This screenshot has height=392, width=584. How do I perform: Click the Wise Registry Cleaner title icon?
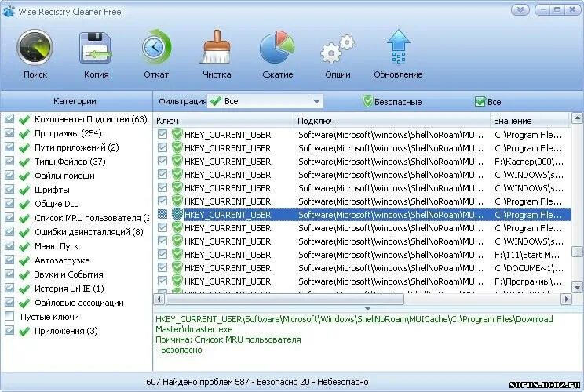click(9, 11)
